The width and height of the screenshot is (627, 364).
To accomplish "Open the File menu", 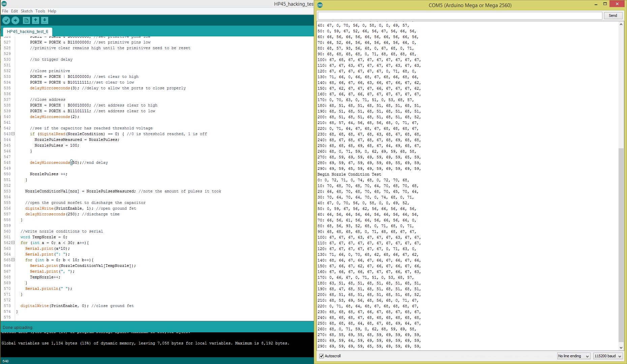I will coord(5,11).
